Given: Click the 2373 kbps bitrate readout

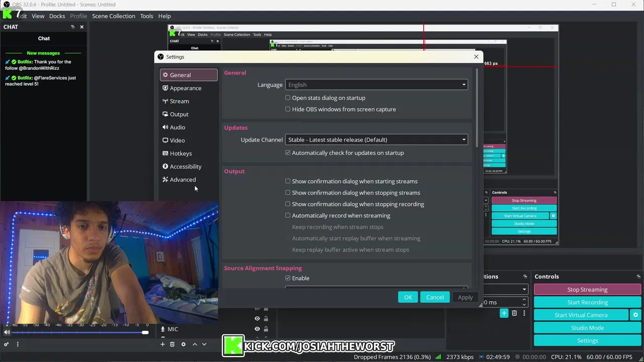Looking at the screenshot, I should 460,357.
